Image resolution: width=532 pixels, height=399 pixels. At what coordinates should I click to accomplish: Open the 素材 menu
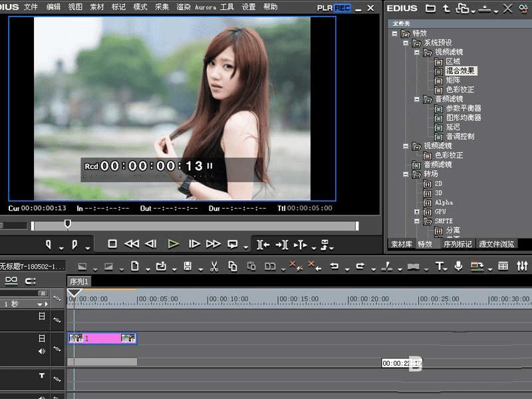[x=96, y=7]
